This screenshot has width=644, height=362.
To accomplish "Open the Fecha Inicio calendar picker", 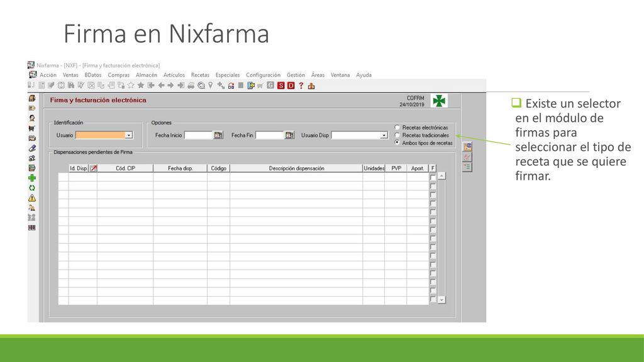I will coord(218,135).
